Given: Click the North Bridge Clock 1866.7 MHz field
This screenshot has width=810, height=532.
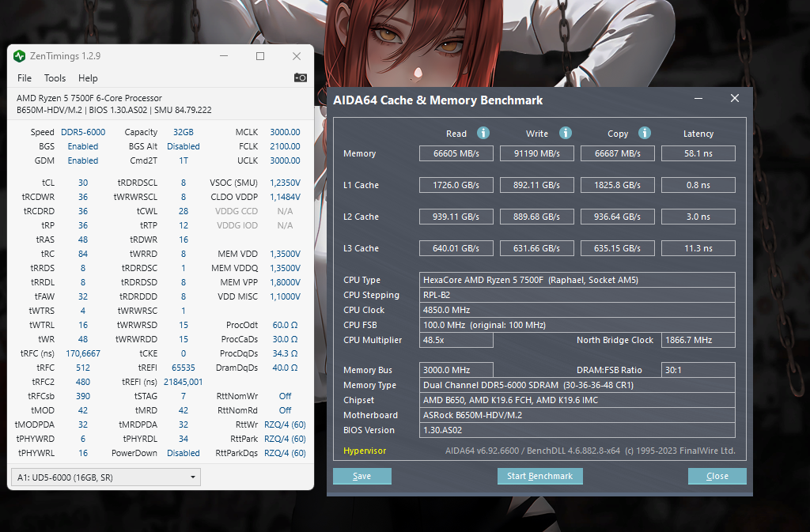Looking at the screenshot, I should coord(698,340).
